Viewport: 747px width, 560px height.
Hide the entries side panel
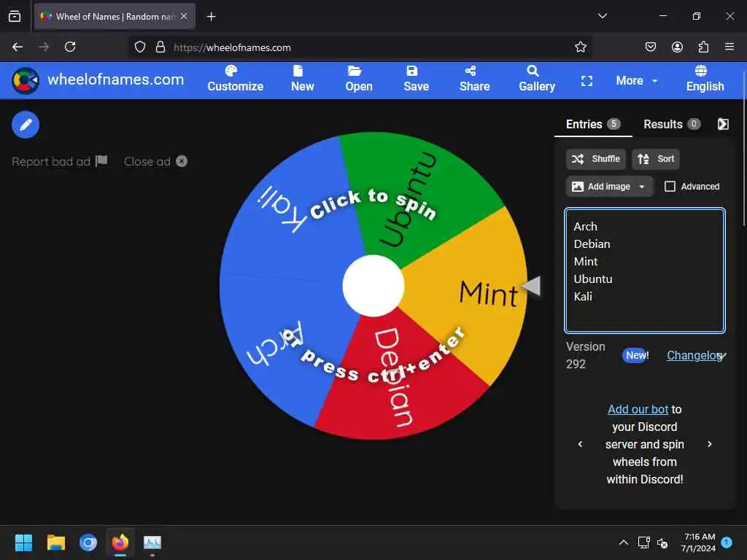tap(723, 124)
